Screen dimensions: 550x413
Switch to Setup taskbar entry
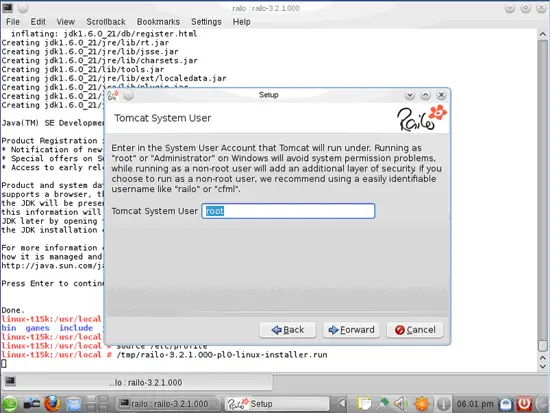(277, 404)
